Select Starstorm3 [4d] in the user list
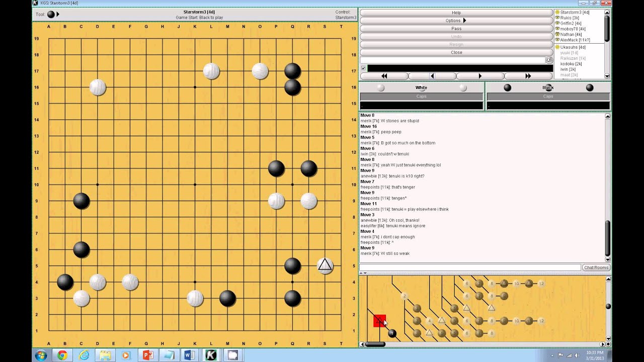644x362 pixels. 575,12
